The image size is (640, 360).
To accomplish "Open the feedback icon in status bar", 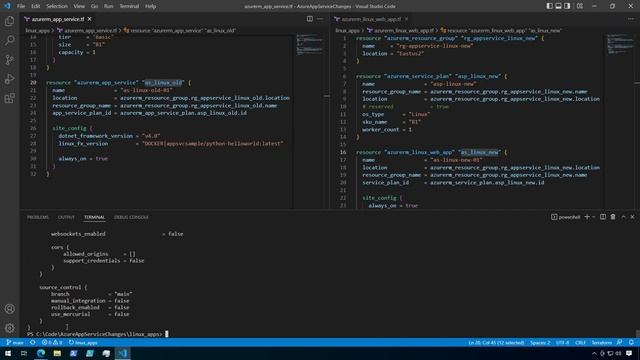I will click(x=620, y=342).
